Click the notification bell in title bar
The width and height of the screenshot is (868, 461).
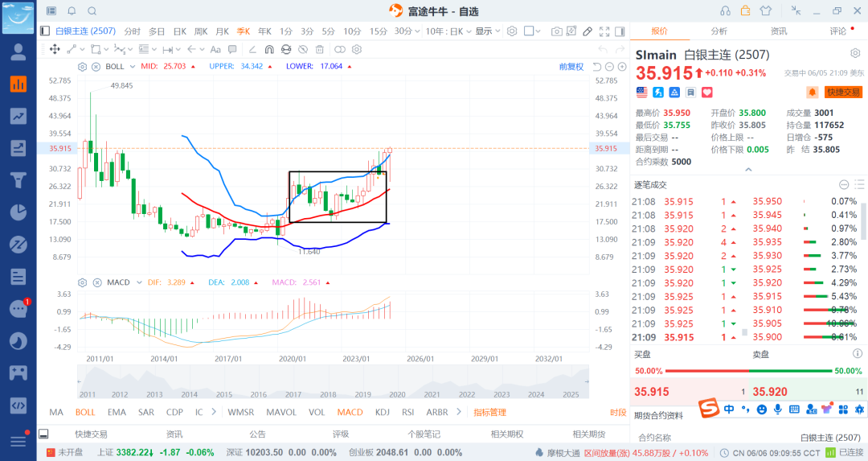(x=72, y=11)
